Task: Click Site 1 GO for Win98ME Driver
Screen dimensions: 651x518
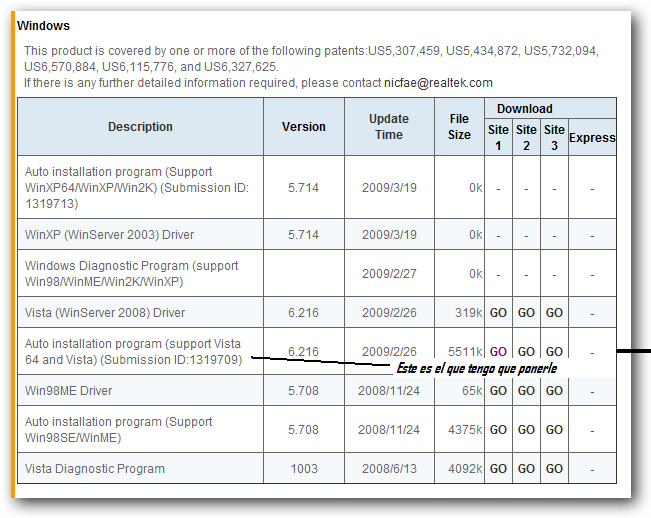Action: 498,391
